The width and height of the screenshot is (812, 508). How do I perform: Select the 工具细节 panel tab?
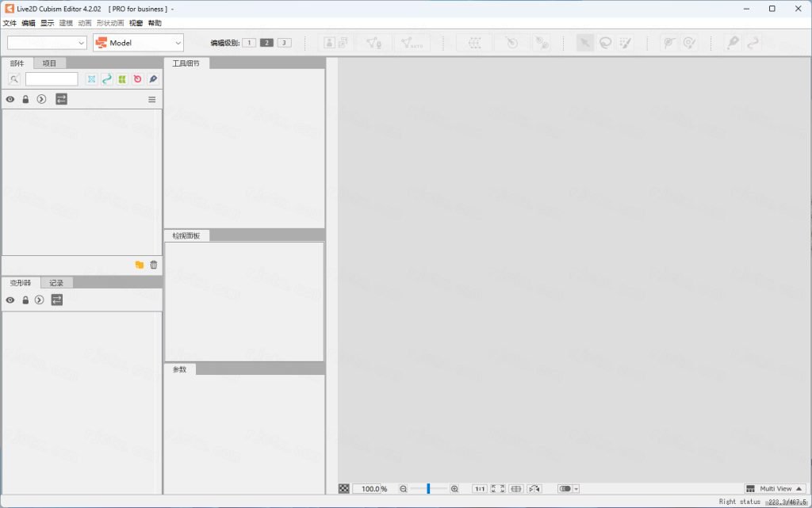(x=186, y=63)
